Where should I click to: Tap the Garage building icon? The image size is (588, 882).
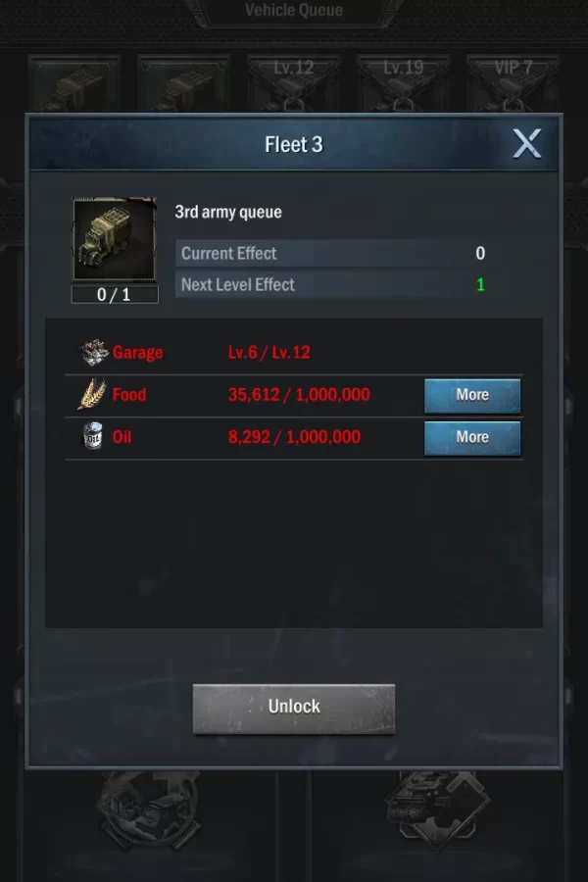pyautogui.click(x=93, y=353)
